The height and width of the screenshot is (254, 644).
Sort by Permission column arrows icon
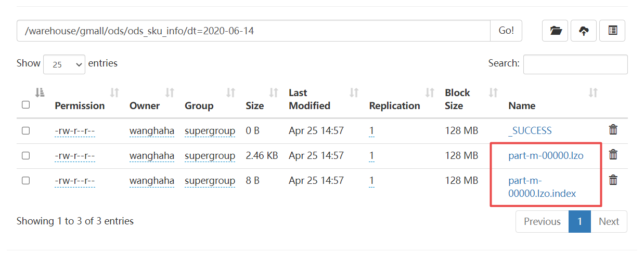(114, 93)
